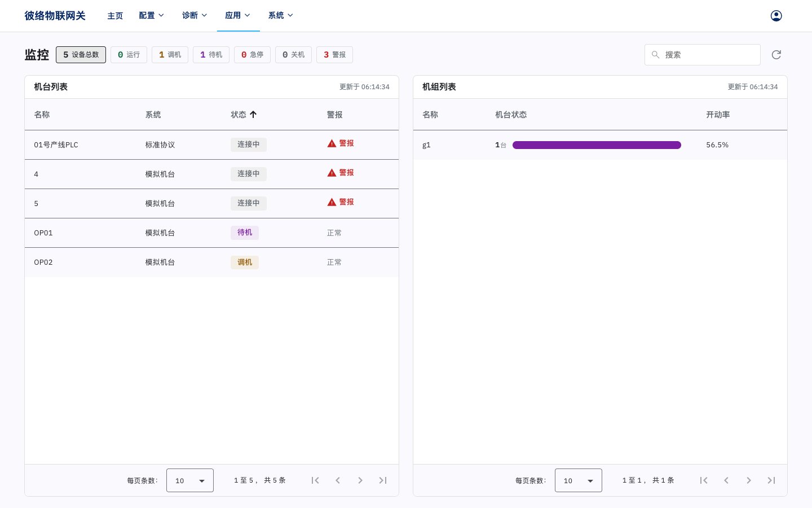Select the OP01 machine row

pyautogui.click(x=211, y=233)
